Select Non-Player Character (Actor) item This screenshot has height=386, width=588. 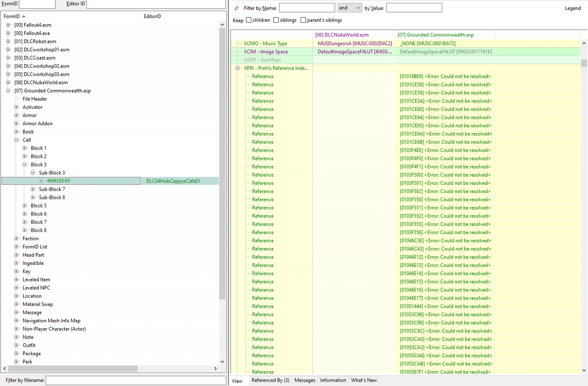pos(54,329)
